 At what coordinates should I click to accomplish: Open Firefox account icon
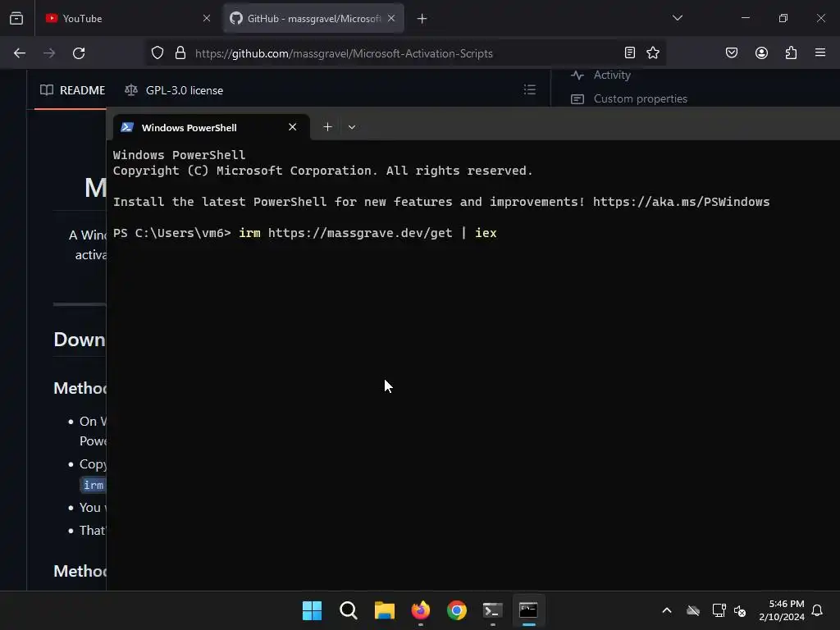click(x=761, y=52)
